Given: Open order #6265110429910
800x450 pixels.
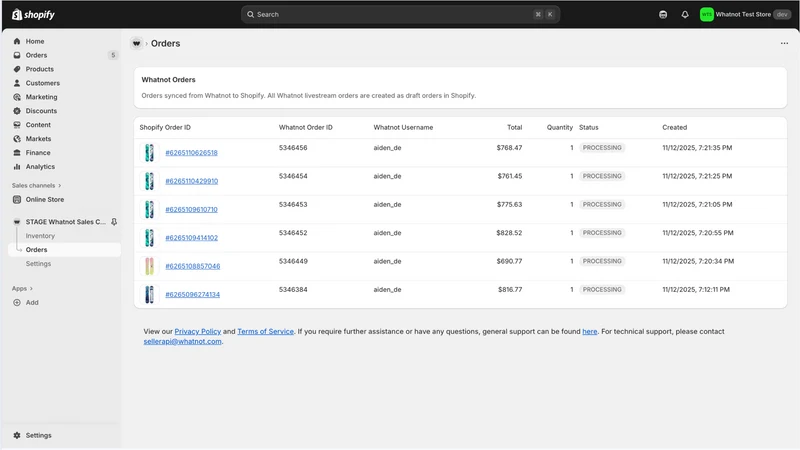Looking at the screenshot, I should (191, 181).
